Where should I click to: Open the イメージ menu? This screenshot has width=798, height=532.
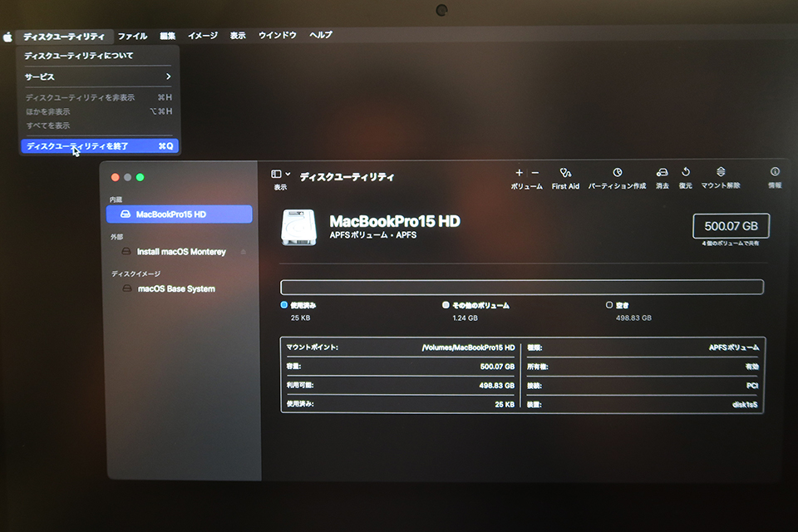(203, 36)
